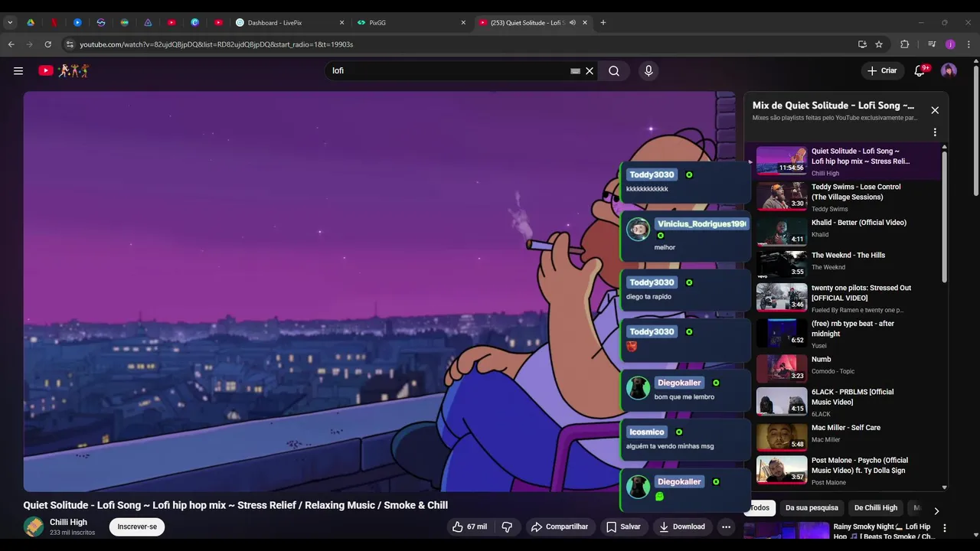
Task: Open more actions ellipsis below the video
Action: click(726, 527)
